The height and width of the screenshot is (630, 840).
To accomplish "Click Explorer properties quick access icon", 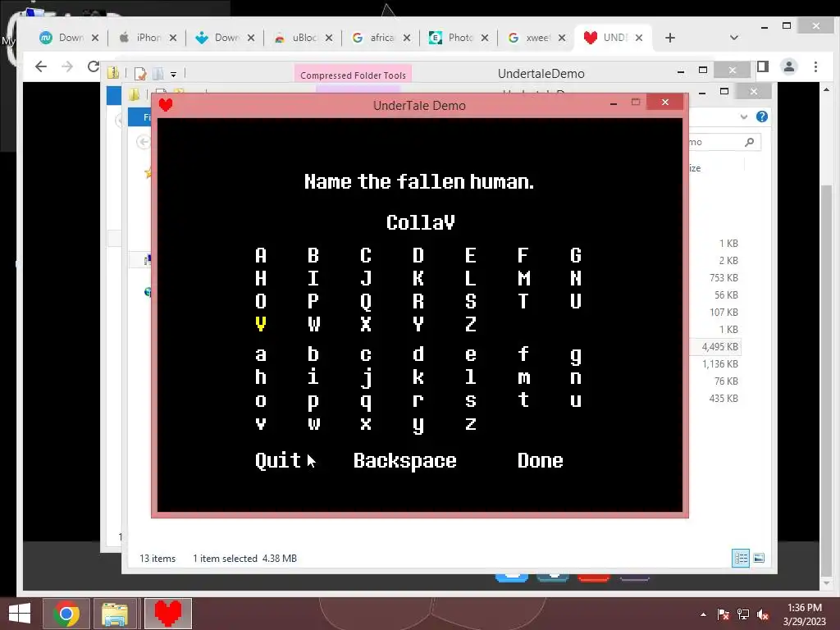I will tap(140, 73).
